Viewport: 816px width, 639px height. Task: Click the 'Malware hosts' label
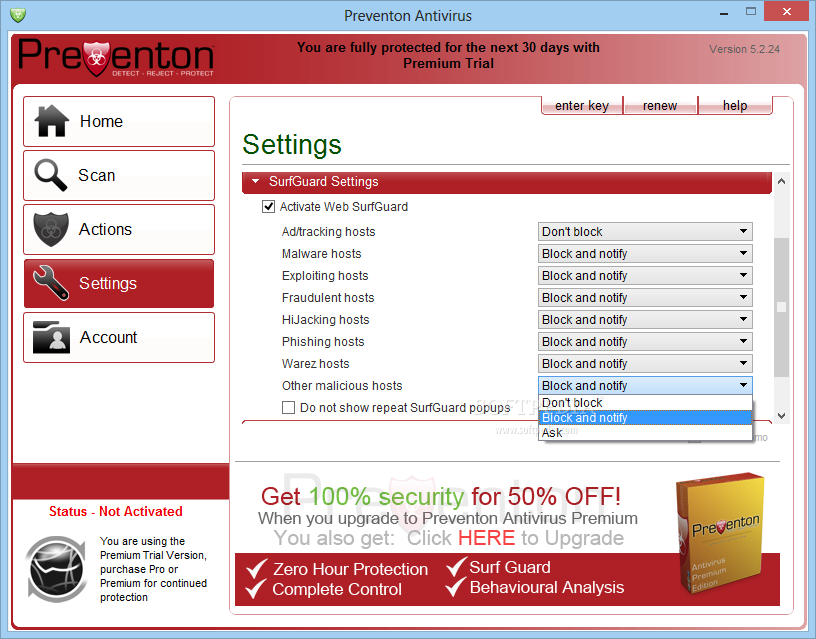[x=321, y=253]
